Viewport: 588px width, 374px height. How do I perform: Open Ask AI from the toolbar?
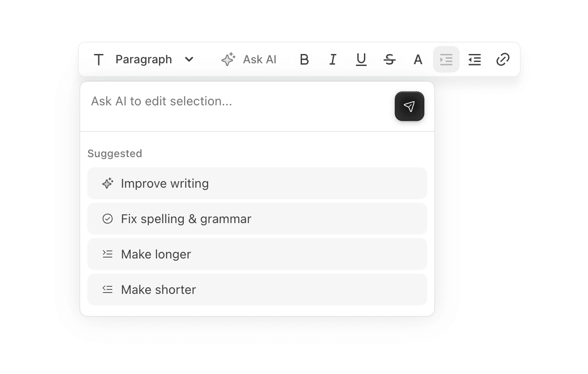tap(259, 59)
